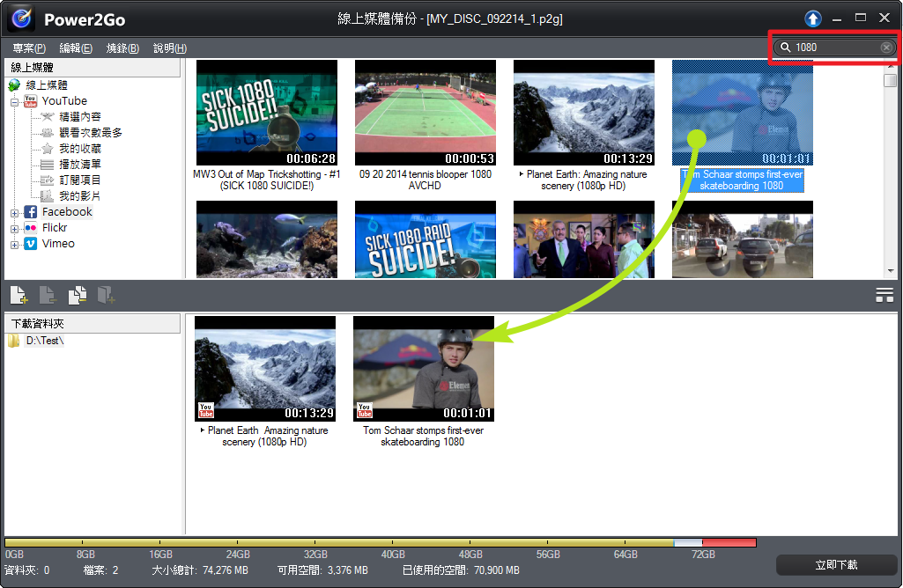This screenshot has width=903, height=588.
Task: Click the remove all files toolbar icon
Action: [x=78, y=296]
